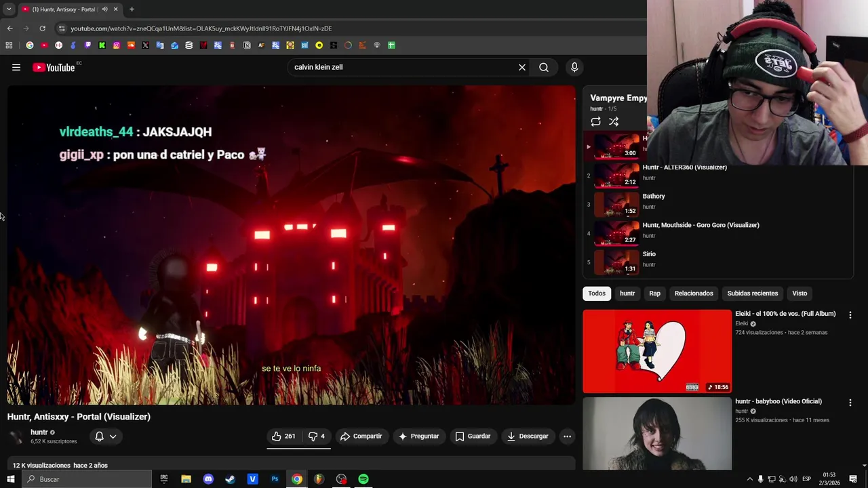
Task: Clear the search box with the X
Action: 522,67
